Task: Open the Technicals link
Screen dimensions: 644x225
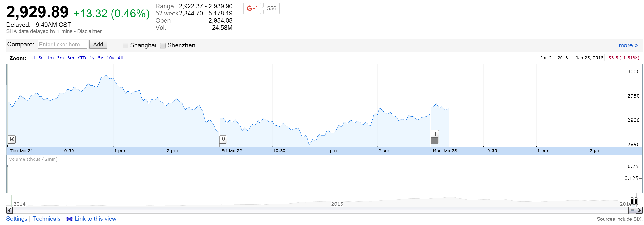Action: click(47, 219)
